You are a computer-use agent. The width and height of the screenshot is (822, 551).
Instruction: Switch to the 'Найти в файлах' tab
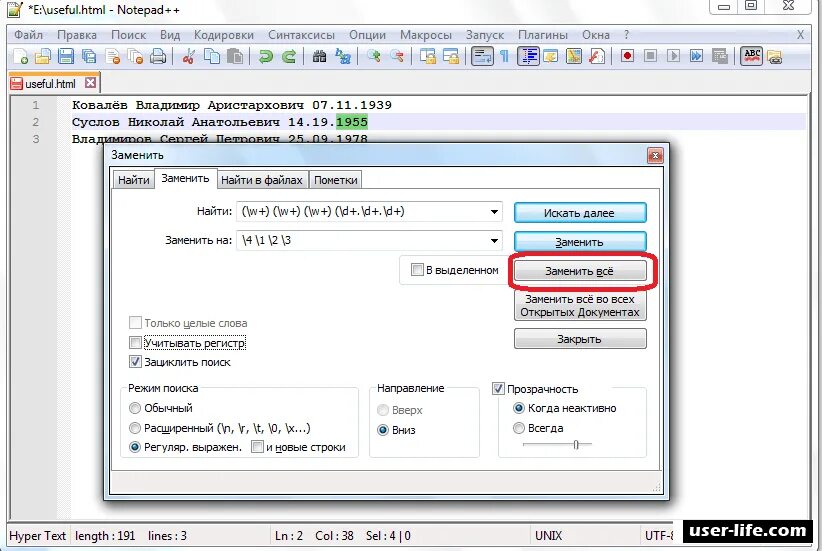(x=262, y=180)
